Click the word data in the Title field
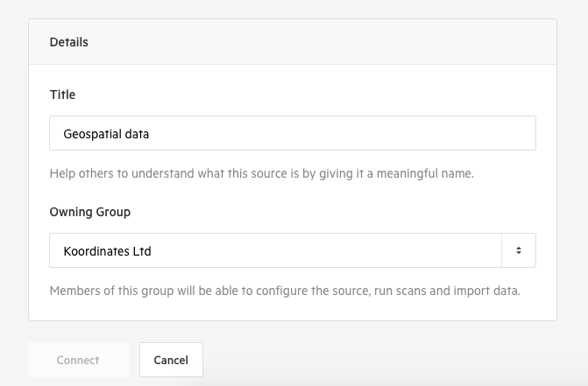Image resolution: width=588 pixels, height=386 pixels. coord(137,134)
